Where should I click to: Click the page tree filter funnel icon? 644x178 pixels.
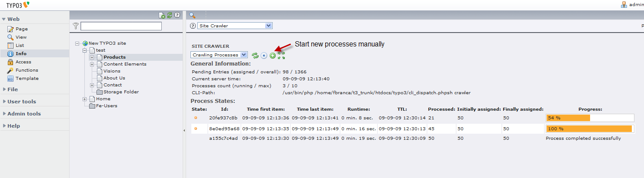(76, 26)
